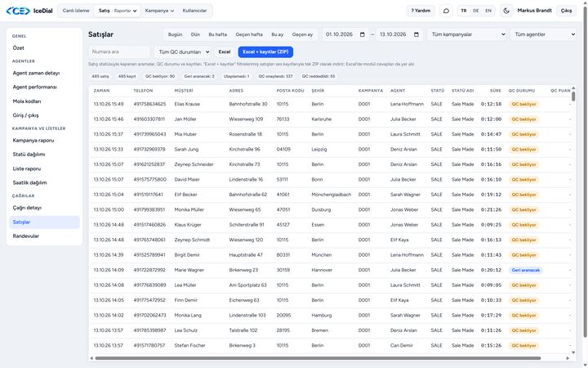Open Tüm agentler dropdown
This screenshot has height=368, width=588.
(543, 34)
